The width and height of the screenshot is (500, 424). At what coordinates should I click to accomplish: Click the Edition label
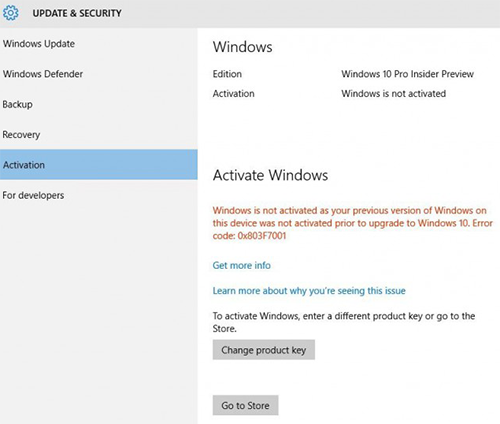pos(227,74)
